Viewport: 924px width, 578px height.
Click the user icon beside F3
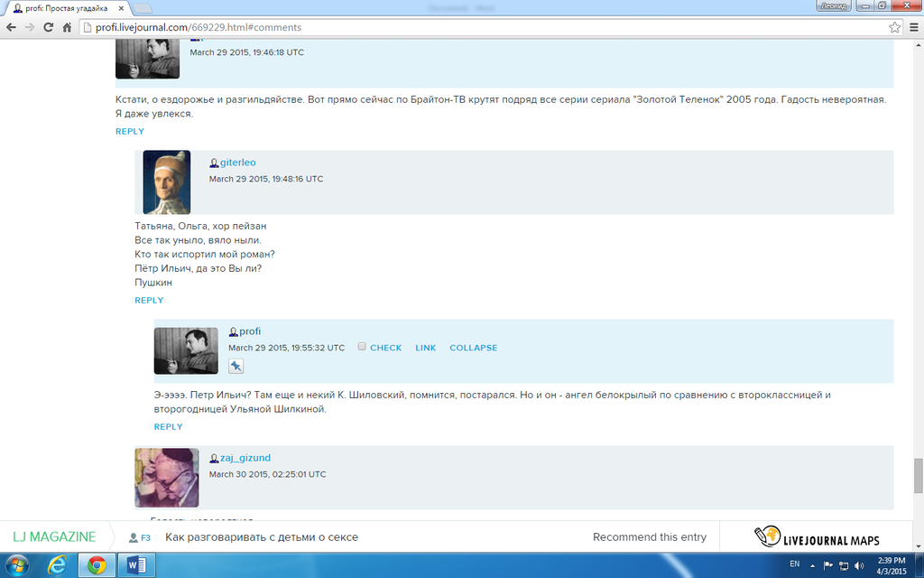(x=134, y=538)
